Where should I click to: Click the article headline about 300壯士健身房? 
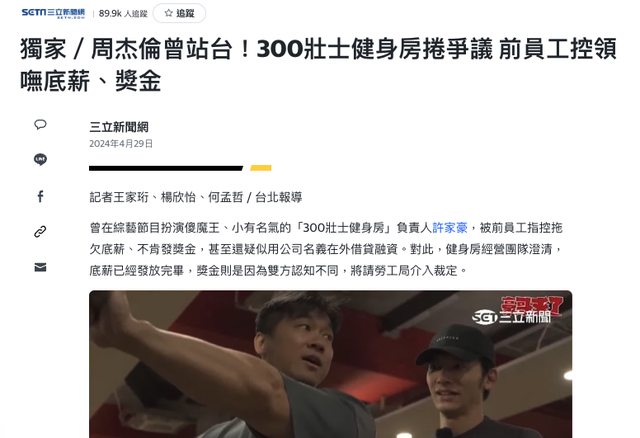pos(318,65)
